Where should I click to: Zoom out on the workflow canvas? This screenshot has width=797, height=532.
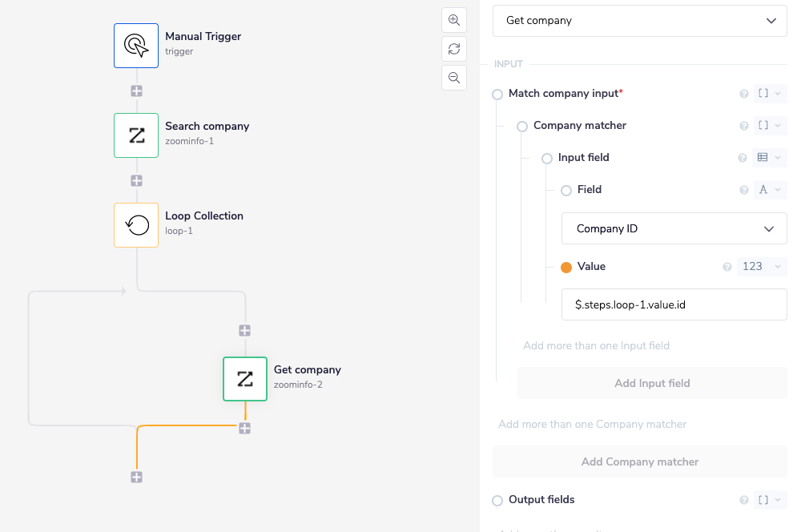tap(454, 78)
